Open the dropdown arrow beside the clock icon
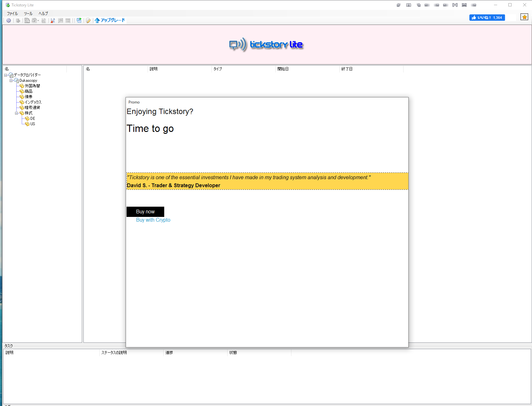 click(x=38, y=20)
